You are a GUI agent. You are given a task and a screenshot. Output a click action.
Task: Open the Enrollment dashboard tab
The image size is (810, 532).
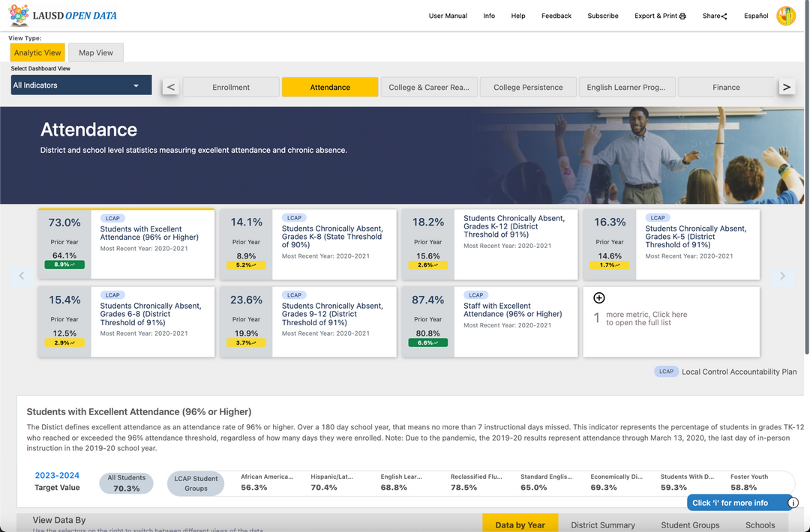coord(231,88)
